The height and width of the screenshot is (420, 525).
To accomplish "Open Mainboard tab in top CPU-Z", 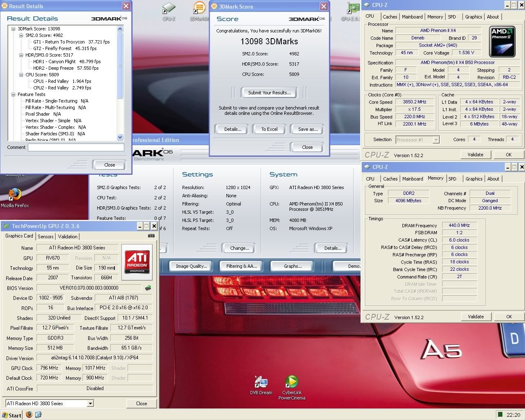I will tap(412, 17).
